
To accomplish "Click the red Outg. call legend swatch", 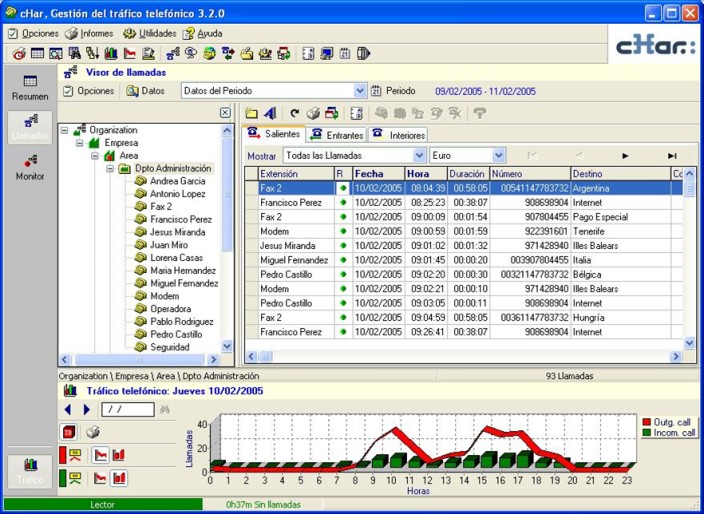I will (x=646, y=422).
